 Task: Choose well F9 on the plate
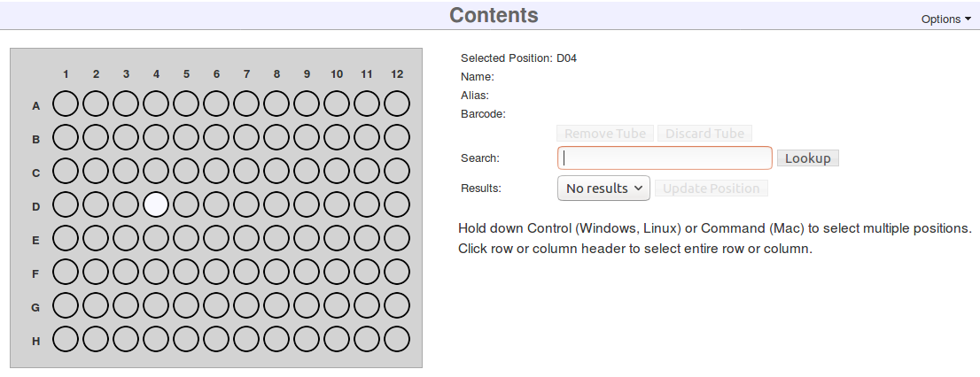pyautogui.click(x=307, y=273)
